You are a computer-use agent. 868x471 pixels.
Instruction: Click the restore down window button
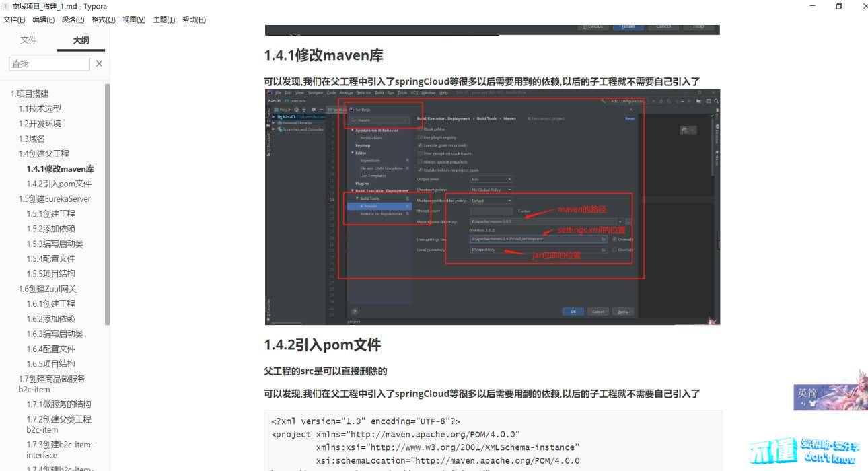tap(838, 6)
